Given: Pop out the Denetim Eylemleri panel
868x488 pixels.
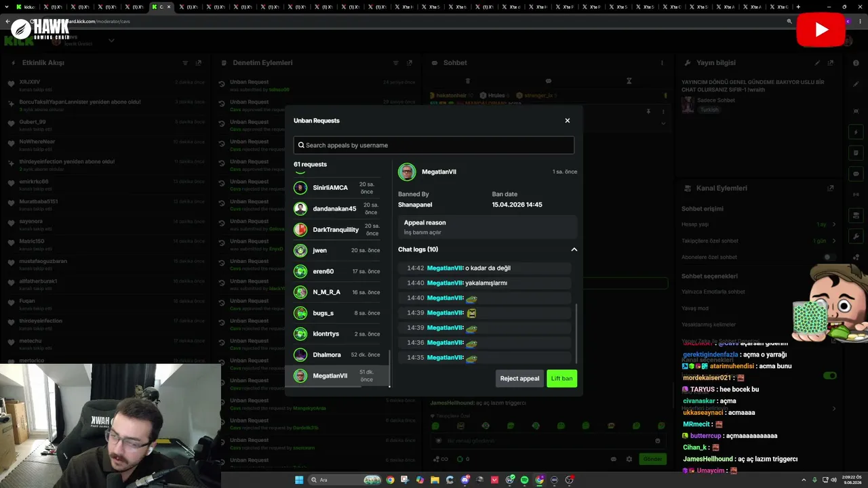Looking at the screenshot, I should (410, 63).
